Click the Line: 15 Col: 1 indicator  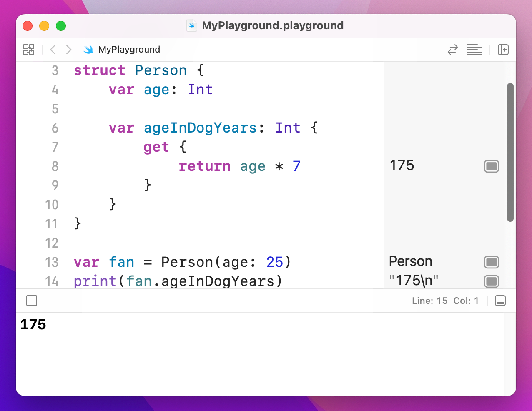point(445,301)
